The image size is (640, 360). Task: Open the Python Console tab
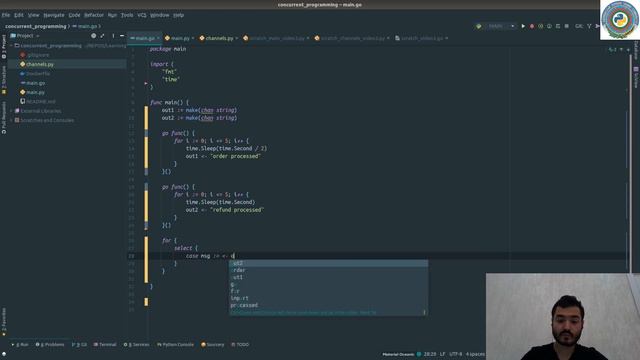(176, 344)
